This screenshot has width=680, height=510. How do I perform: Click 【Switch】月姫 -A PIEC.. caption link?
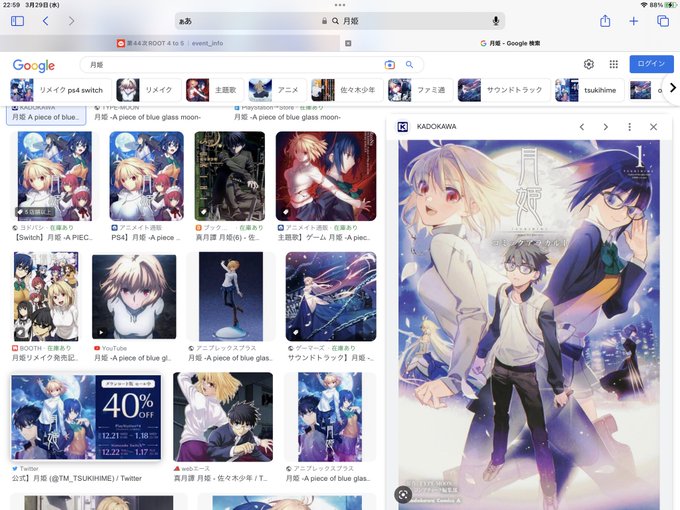(52, 237)
